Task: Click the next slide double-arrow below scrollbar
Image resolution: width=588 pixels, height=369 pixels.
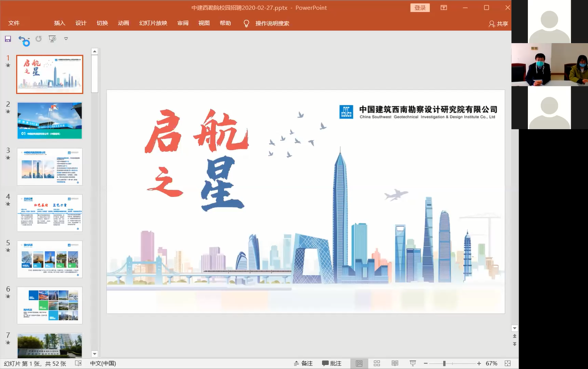Action: point(514,344)
